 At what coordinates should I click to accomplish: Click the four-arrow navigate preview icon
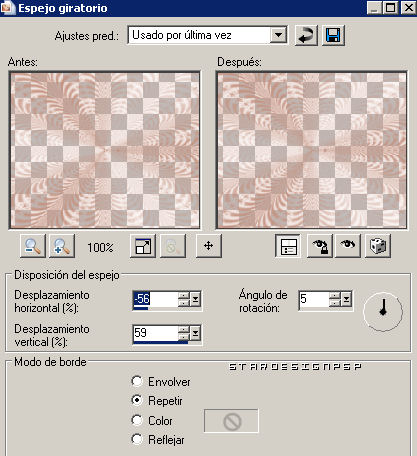pyautogui.click(x=209, y=246)
